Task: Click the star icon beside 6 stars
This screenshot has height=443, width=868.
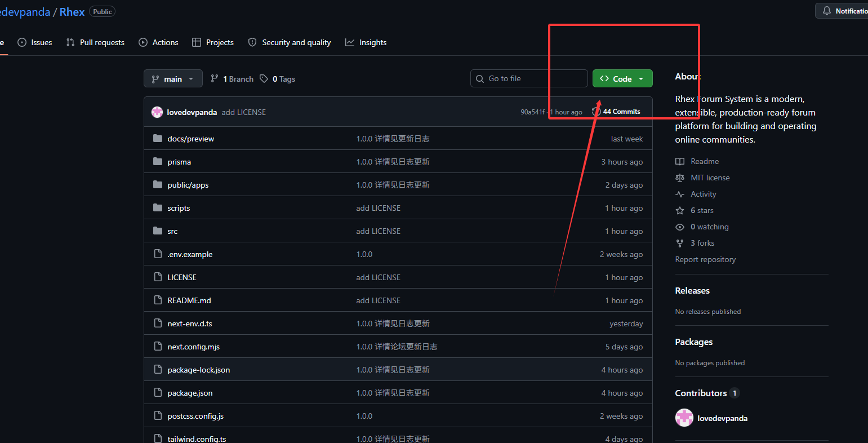Action: pos(680,210)
